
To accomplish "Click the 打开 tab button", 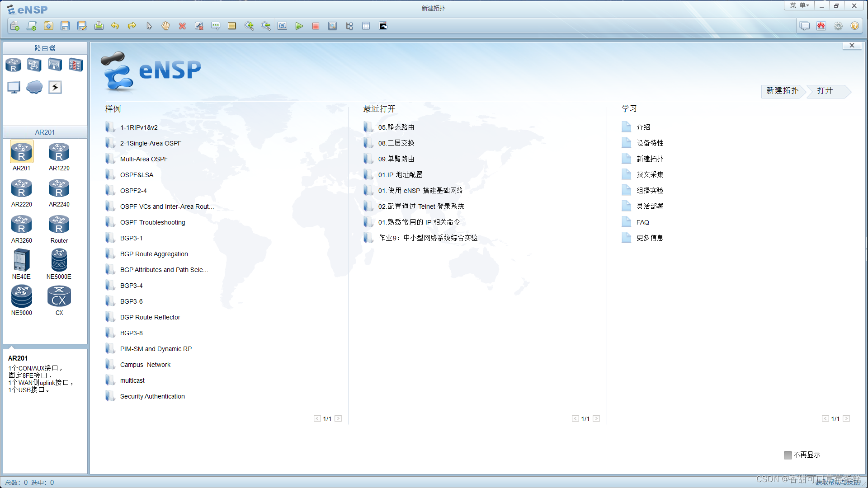I will coord(826,91).
